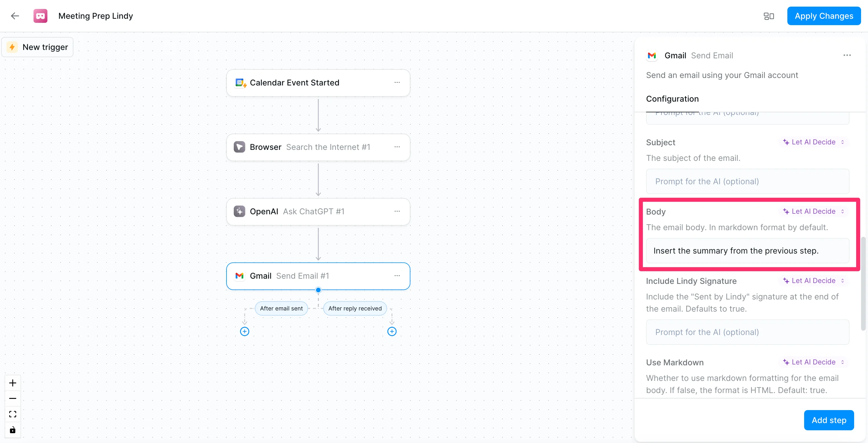
Task: Add step under After email sent
Action: [x=245, y=331]
